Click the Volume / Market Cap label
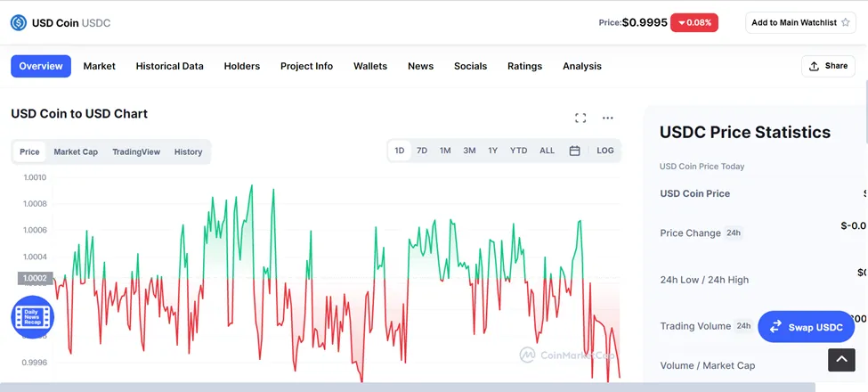868x392 pixels. click(x=708, y=365)
